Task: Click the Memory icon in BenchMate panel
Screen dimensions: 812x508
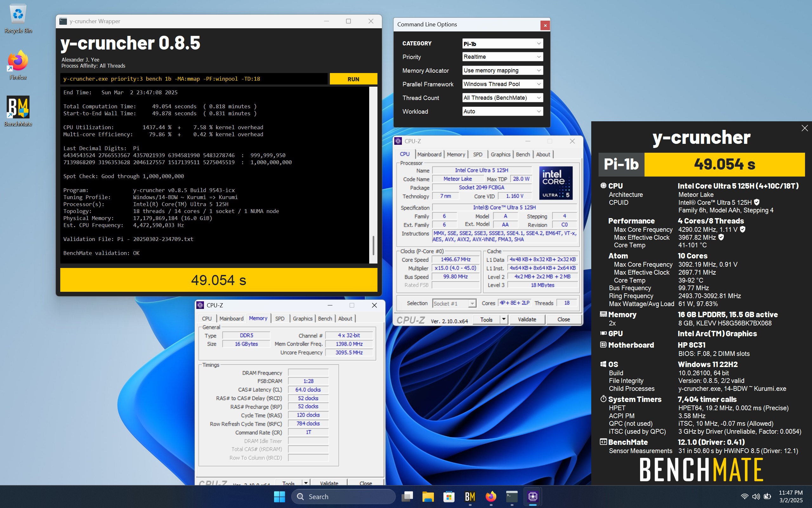Action: (603, 314)
